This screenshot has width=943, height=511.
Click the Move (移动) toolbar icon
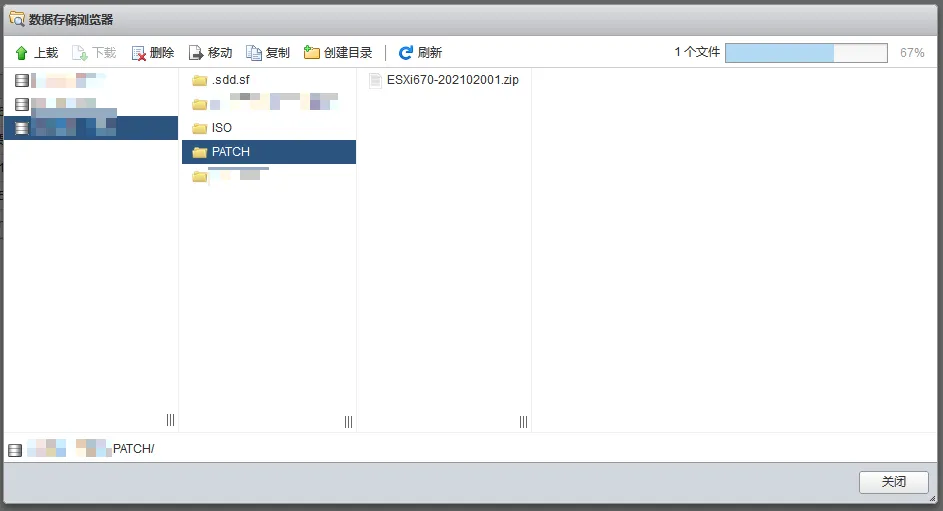click(x=196, y=53)
